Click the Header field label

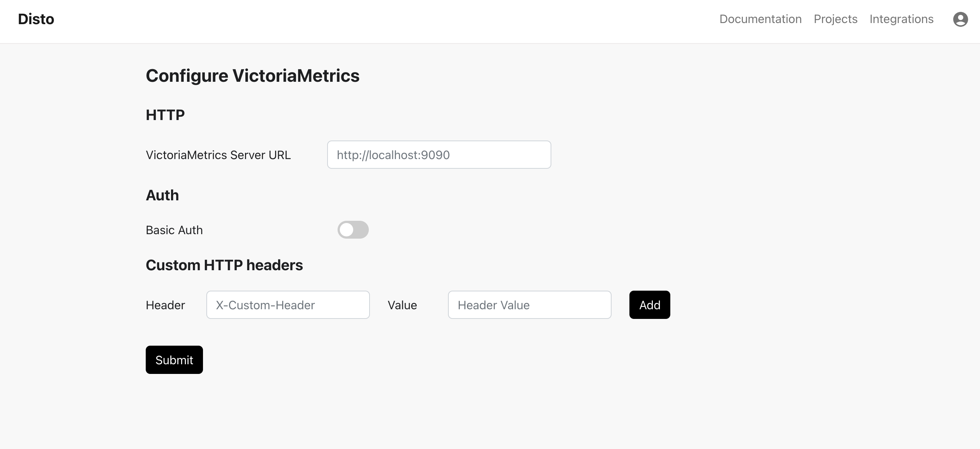165,305
